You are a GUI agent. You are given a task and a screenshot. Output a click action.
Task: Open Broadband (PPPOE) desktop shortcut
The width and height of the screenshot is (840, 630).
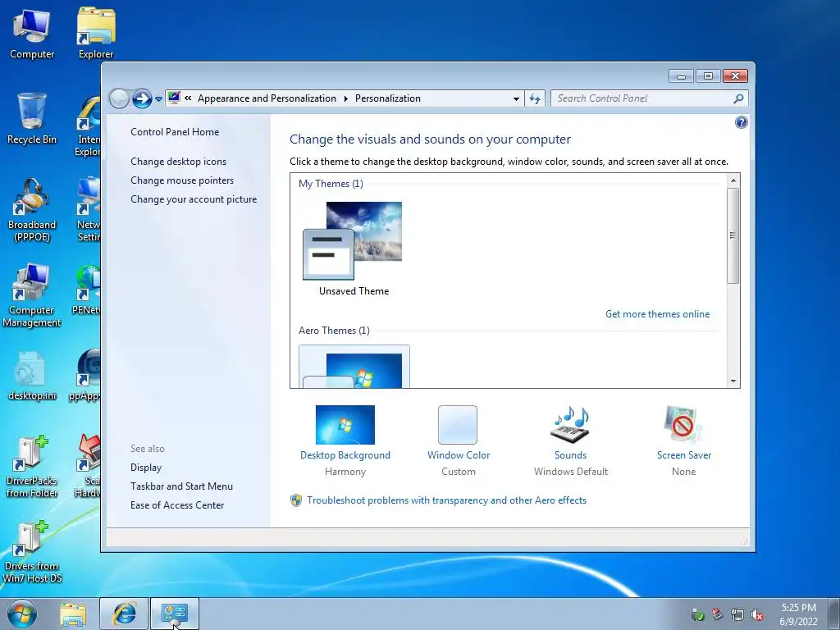coord(32,210)
